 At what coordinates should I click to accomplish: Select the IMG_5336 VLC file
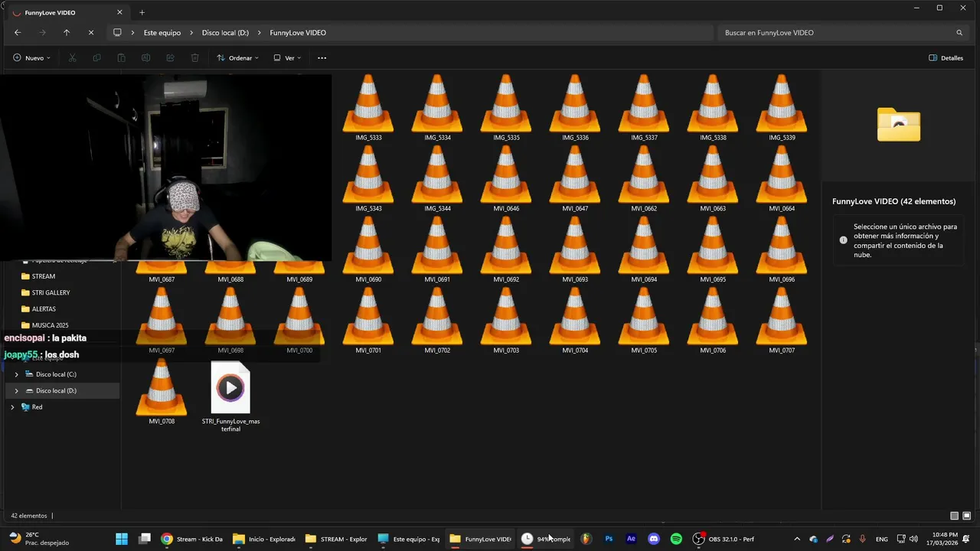[575, 107]
